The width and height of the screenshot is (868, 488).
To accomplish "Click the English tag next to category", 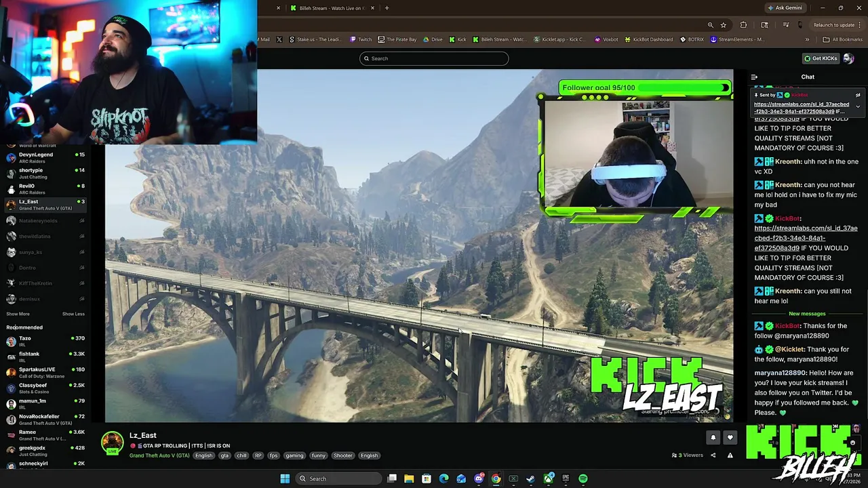I will [203, 455].
